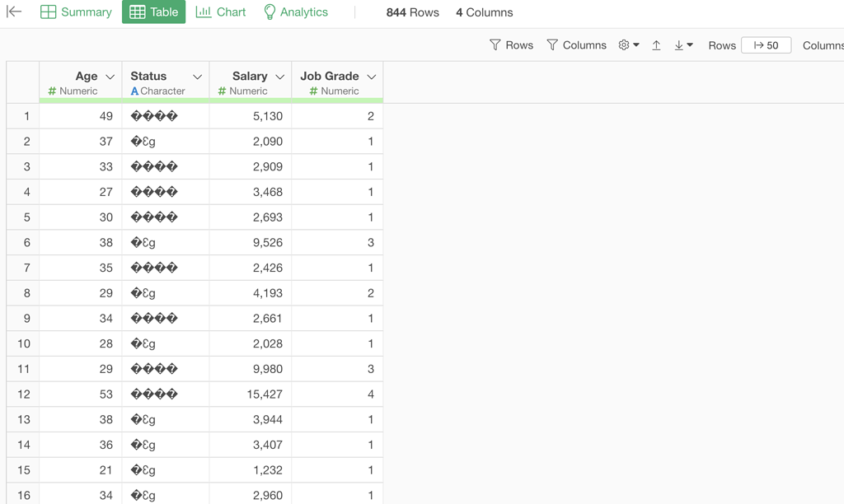
Task: Open the Job Grade column dropdown
Action: coord(372,76)
